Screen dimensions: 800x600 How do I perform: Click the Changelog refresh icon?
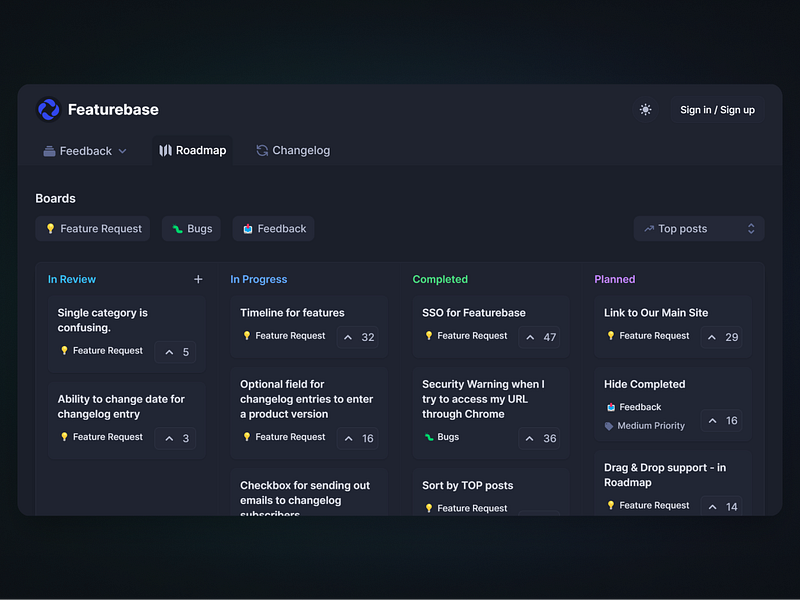pos(260,150)
